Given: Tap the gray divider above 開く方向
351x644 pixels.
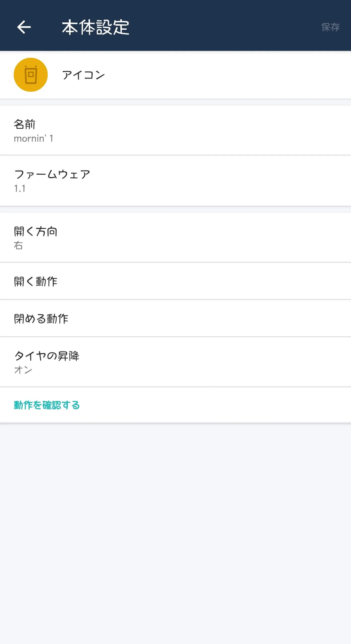Looking at the screenshot, I should pos(175,209).
